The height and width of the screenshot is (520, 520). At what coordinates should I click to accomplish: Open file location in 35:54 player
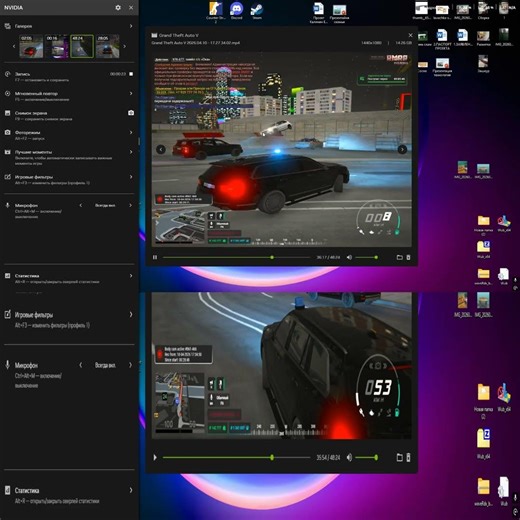point(399,458)
